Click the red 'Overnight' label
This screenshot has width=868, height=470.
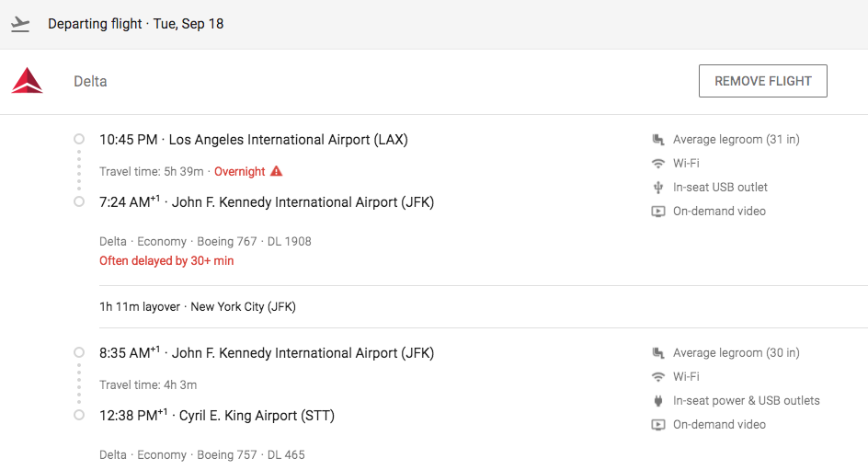(239, 172)
